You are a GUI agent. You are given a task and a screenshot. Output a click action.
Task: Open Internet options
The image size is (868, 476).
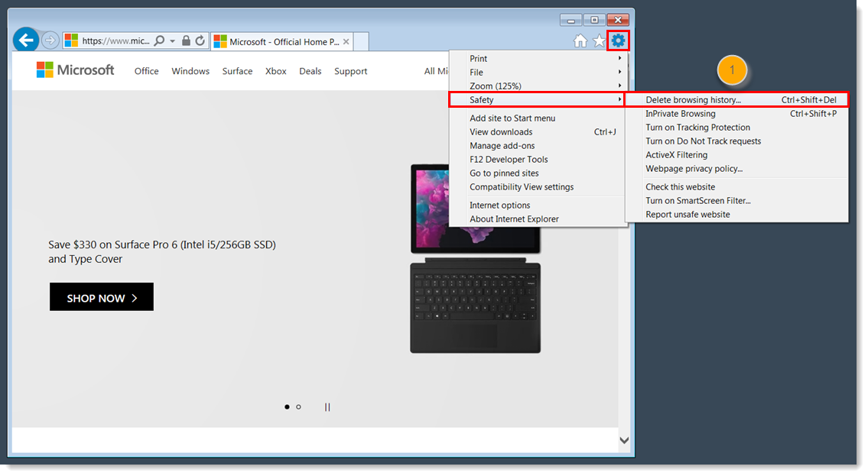click(x=538, y=206)
